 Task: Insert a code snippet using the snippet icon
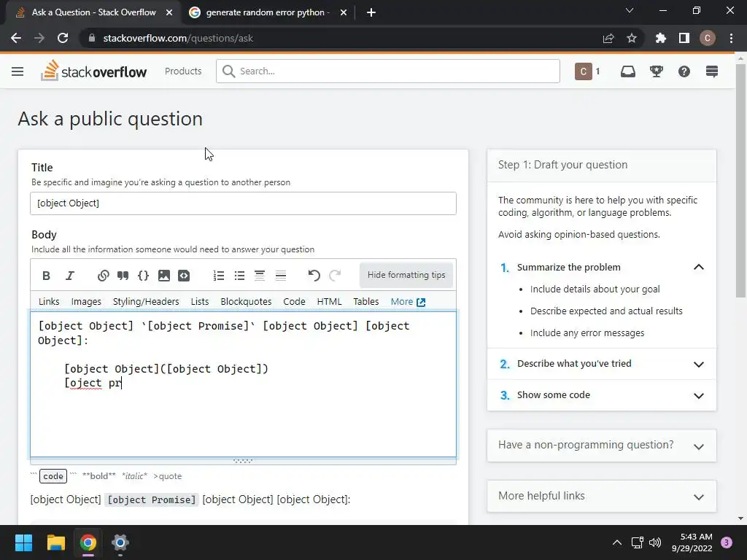(x=184, y=275)
